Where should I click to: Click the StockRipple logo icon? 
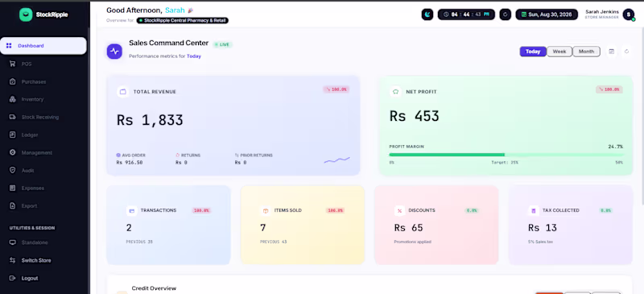[x=26, y=14]
